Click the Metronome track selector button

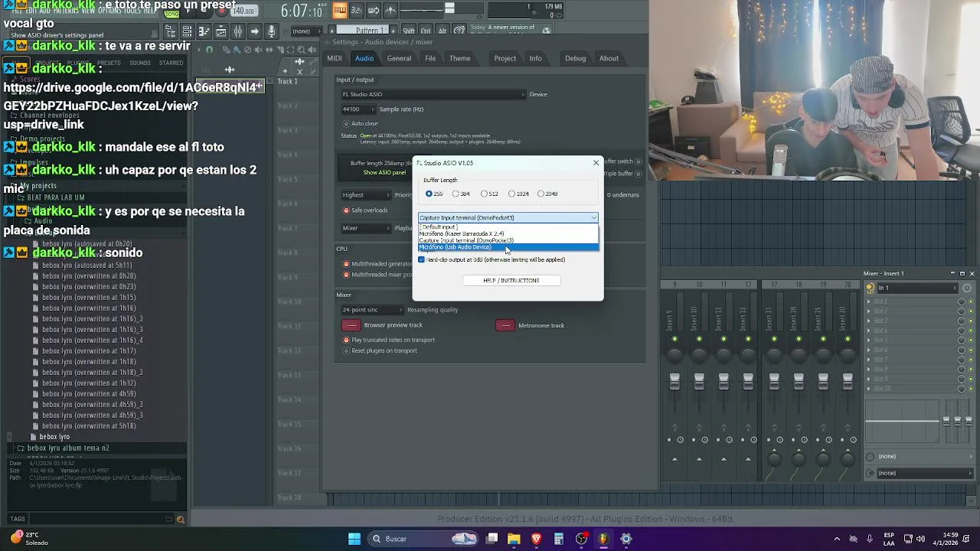coord(505,325)
